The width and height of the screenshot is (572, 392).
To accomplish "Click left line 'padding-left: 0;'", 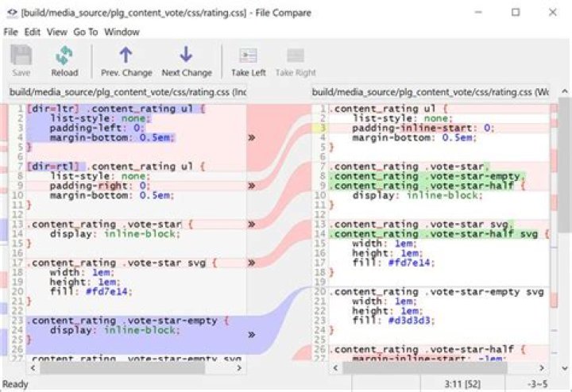I will [x=97, y=128].
